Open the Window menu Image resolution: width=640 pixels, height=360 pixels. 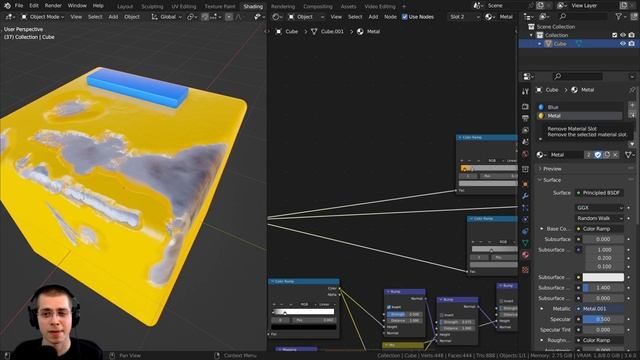click(77, 6)
